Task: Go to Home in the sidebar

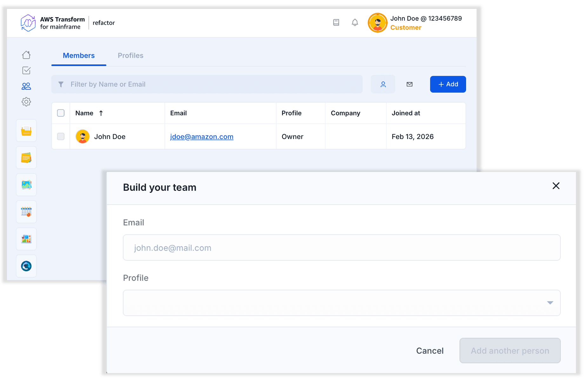Action: [x=26, y=55]
